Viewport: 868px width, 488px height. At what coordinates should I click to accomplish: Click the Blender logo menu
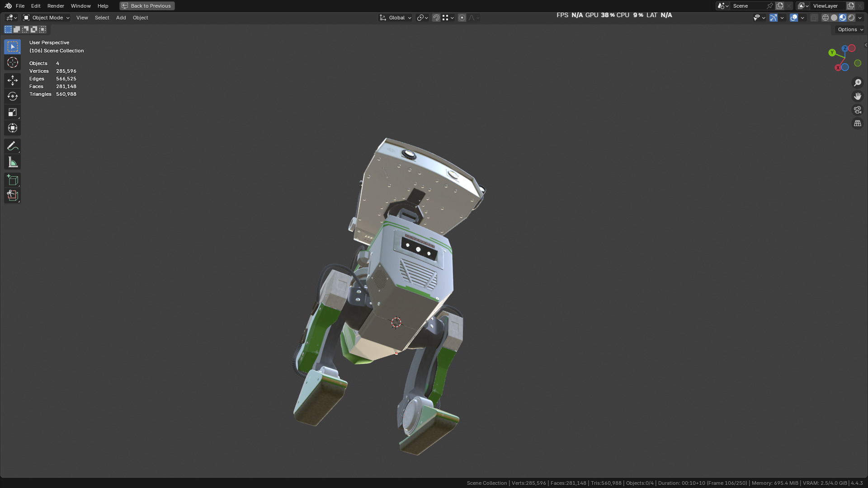coord(8,6)
